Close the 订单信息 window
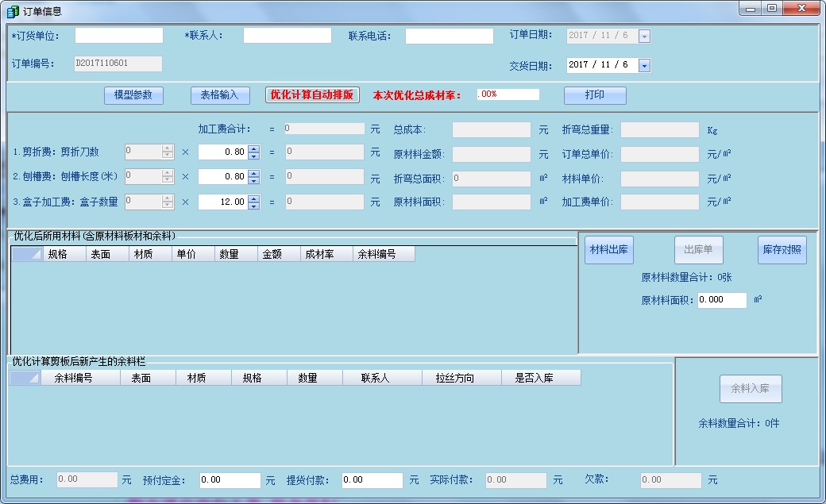826x504 pixels. pos(801,9)
